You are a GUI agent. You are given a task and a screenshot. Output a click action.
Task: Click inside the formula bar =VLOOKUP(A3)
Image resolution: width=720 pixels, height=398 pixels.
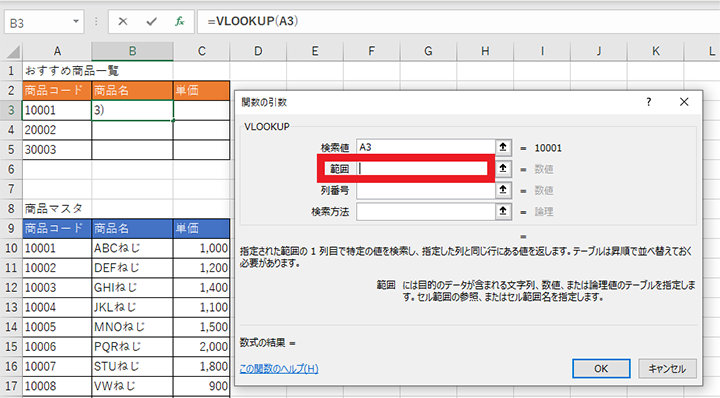click(x=458, y=22)
